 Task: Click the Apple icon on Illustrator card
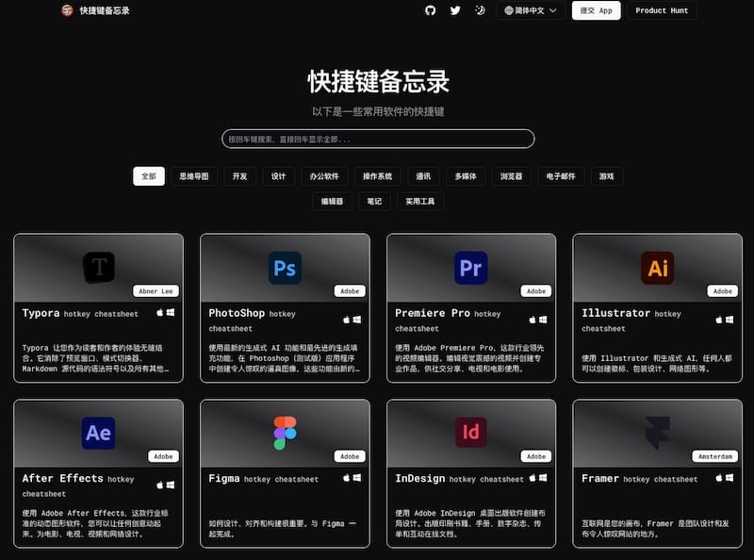719,320
